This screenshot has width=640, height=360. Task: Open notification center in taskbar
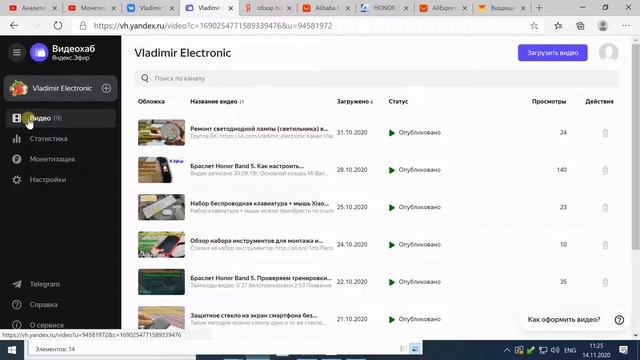point(623,350)
